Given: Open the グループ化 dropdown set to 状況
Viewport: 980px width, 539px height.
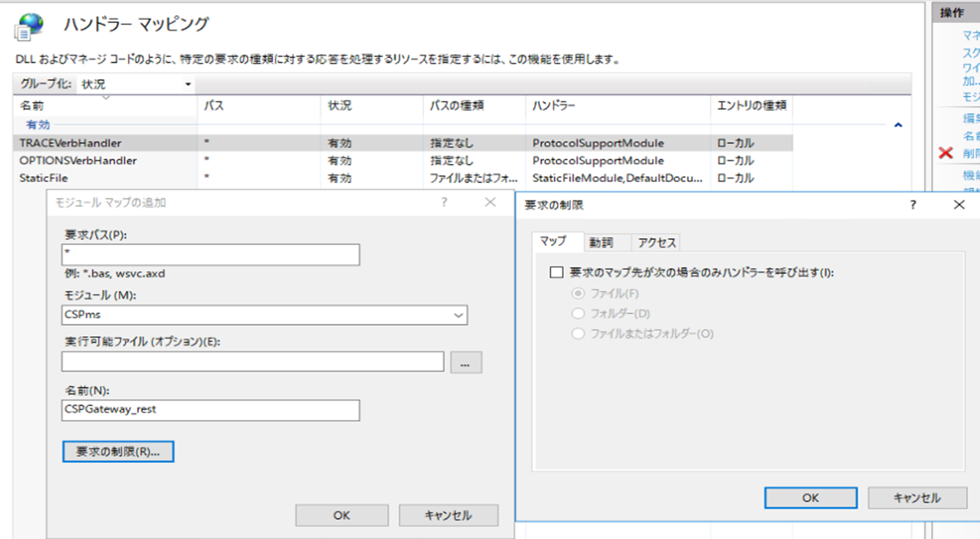Looking at the screenshot, I should 136,84.
